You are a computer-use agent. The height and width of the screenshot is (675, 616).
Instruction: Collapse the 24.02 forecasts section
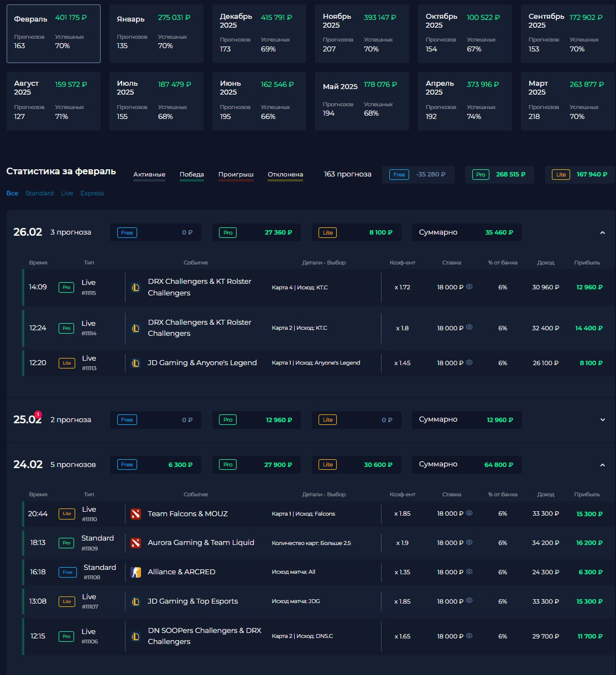point(602,465)
